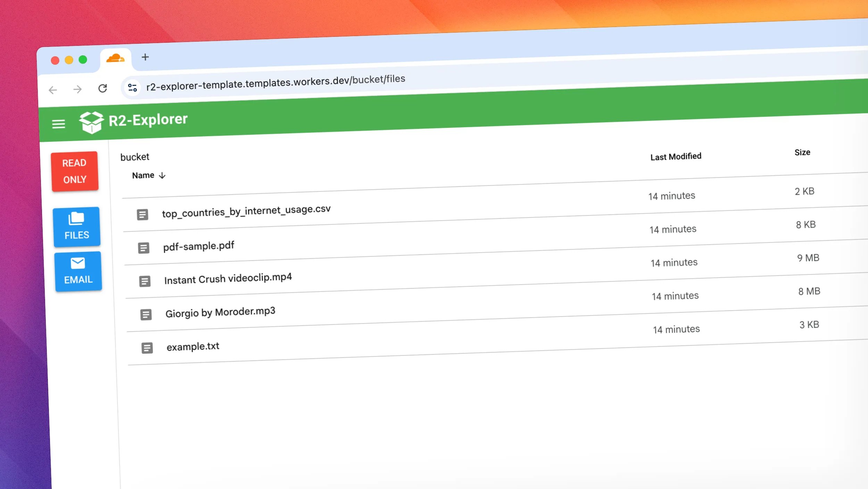Open pdf-sample.pdf file
Viewport: 868px width, 489px height.
click(x=199, y=246)
